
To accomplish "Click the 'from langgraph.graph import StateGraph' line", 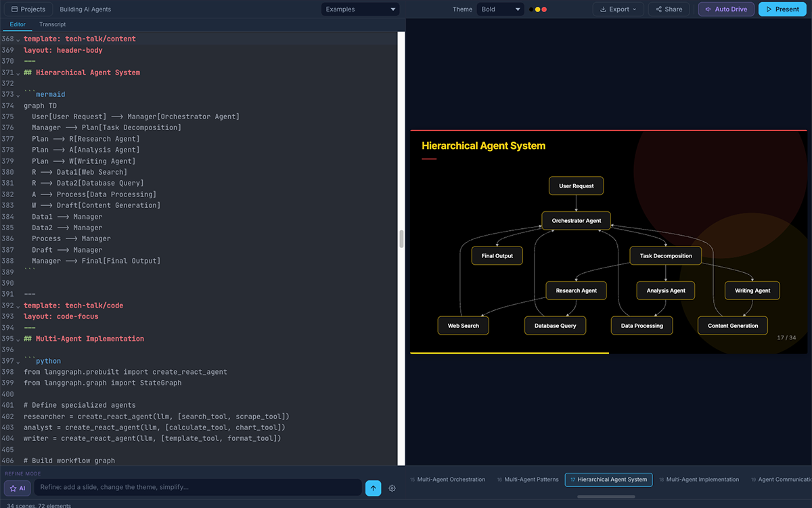I will [x=102, y=383].
